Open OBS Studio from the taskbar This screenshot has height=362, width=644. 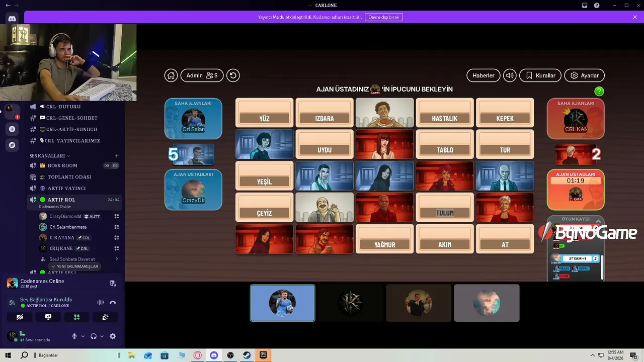[x=230, y=355]
